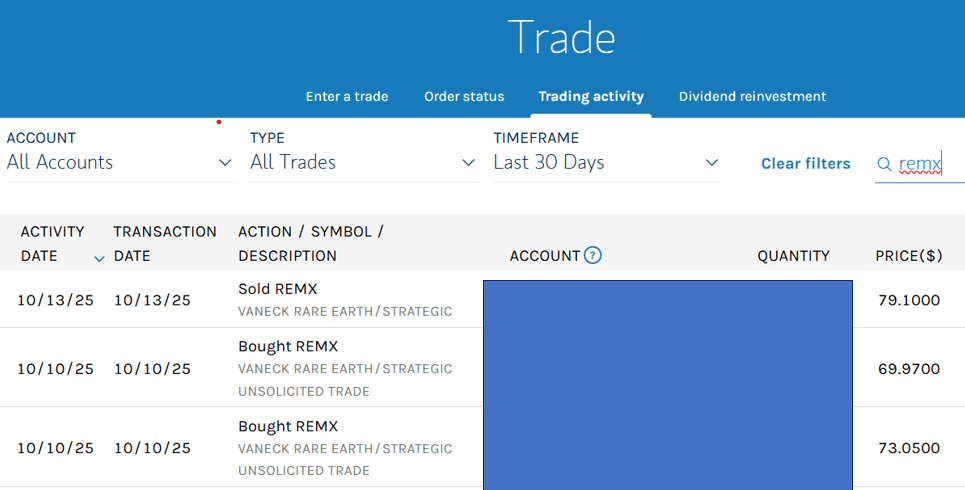Open the Dividend reinvestment tab
Image resolution: width=965 pixels, height=490 pixels.
click(x=752, y=97)
